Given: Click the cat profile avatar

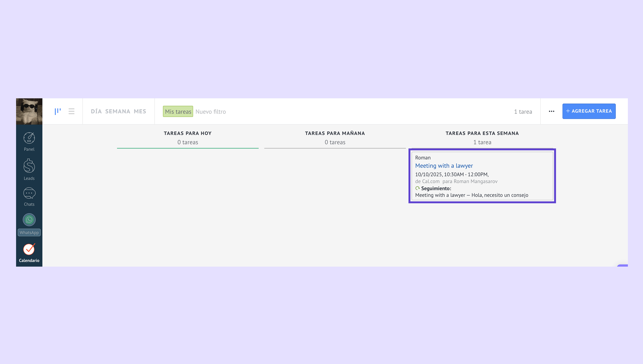Looking at the screenshot, I should tap(29, 111).
